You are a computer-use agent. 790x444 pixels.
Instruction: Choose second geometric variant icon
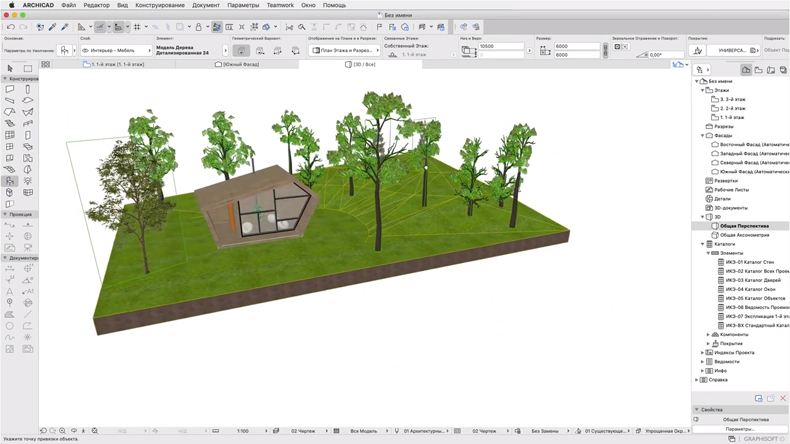point(260,50)
